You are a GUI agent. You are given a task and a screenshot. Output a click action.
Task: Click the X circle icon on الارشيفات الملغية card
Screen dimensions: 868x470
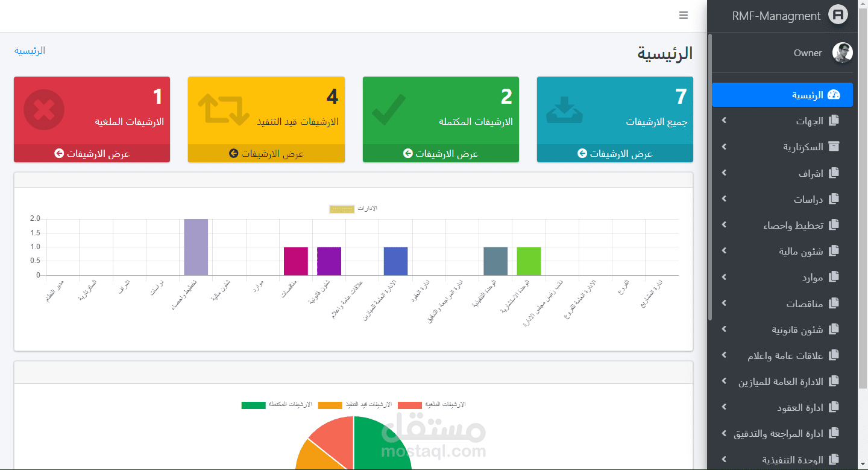44,110
